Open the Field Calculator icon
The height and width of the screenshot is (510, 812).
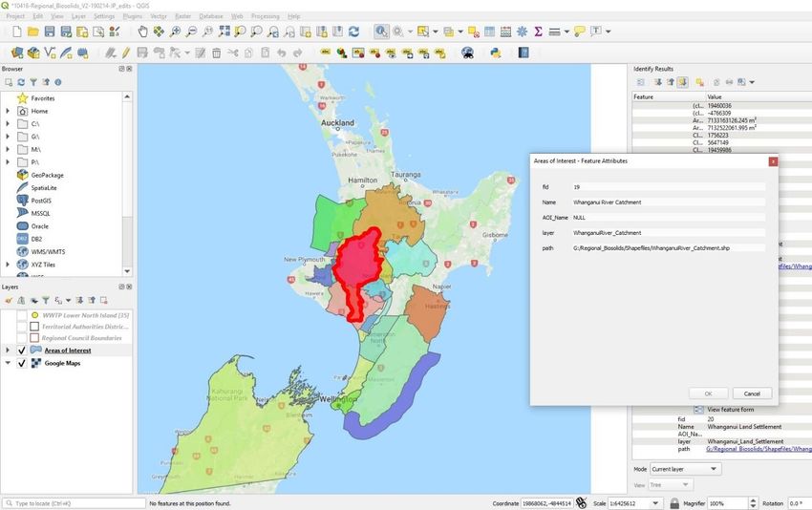(505, 32)
